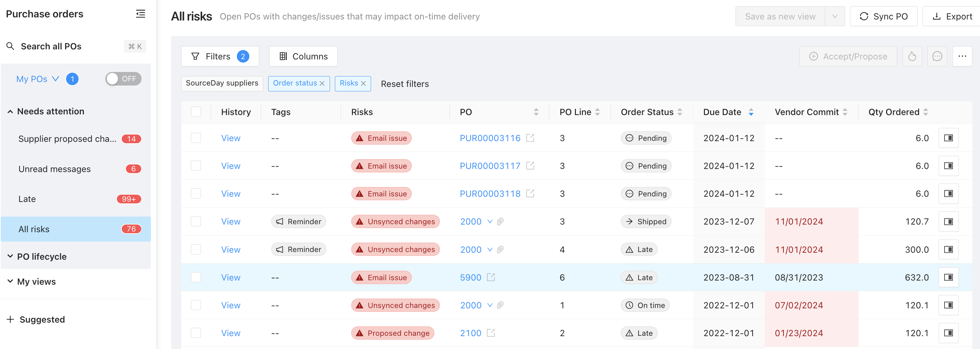Open the Columns button
Screen dimensions: 980x349
click(x=303, y=57)
